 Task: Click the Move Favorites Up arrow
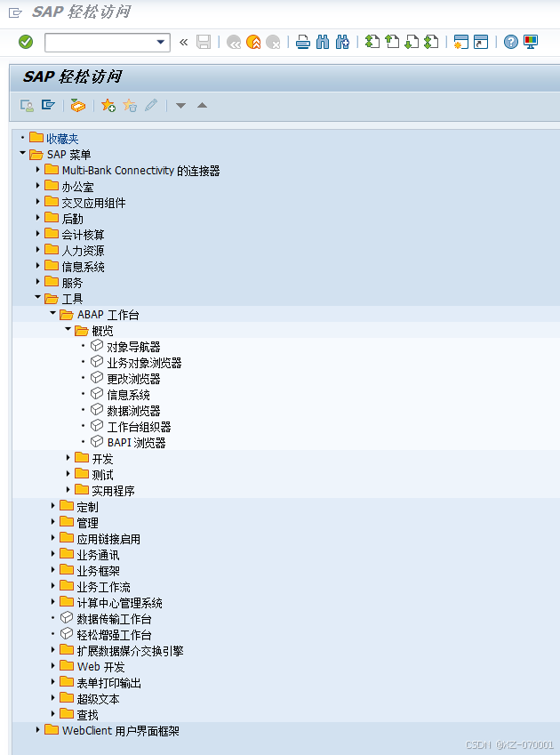(202, 106)
